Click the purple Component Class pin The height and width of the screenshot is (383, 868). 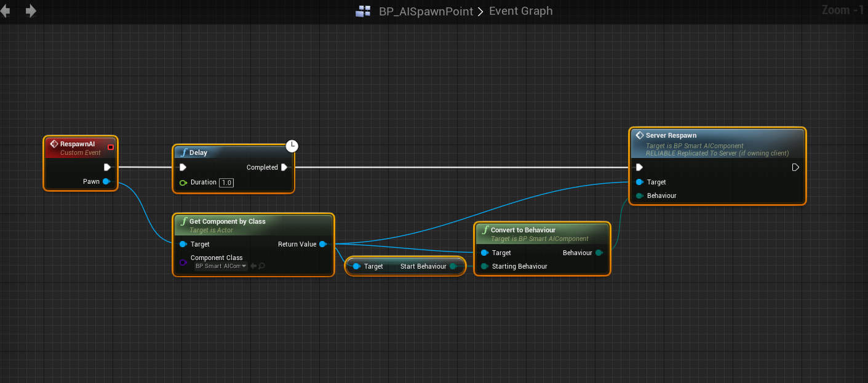(x=183, y=262)
